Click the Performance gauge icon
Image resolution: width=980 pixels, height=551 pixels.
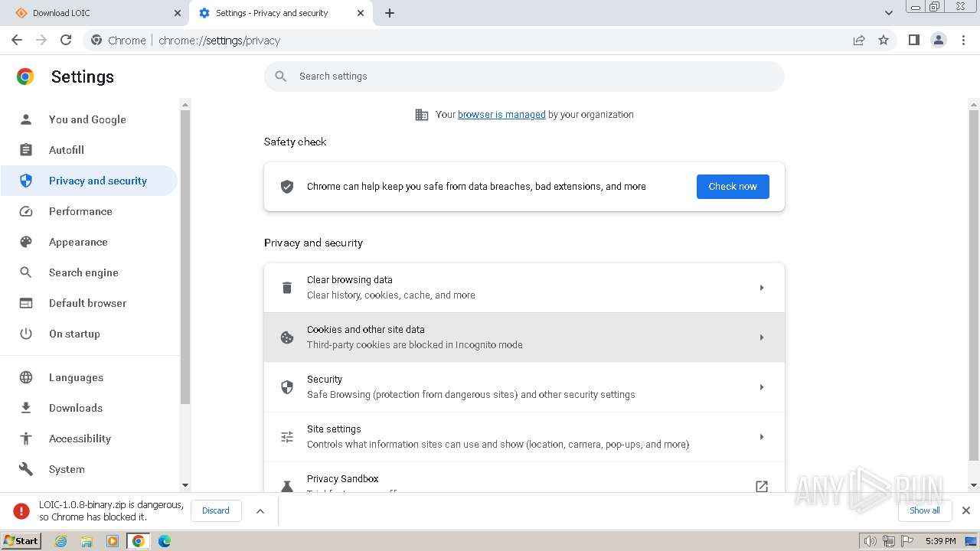(x=26, y=211)
